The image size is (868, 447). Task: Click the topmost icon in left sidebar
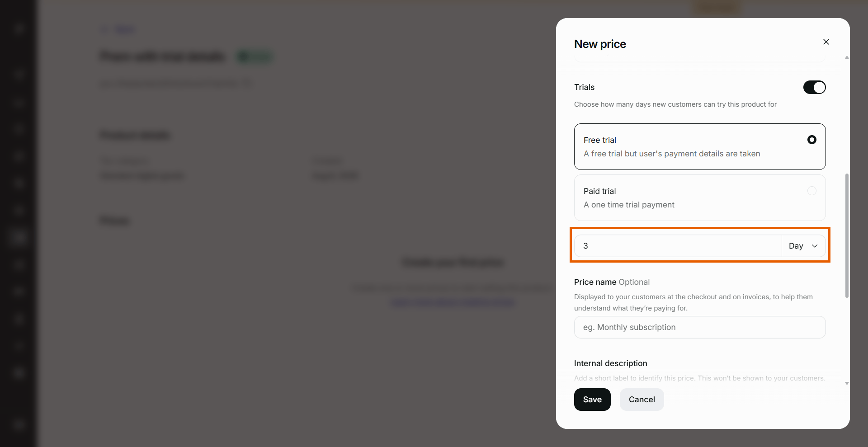tap(19, 29)
